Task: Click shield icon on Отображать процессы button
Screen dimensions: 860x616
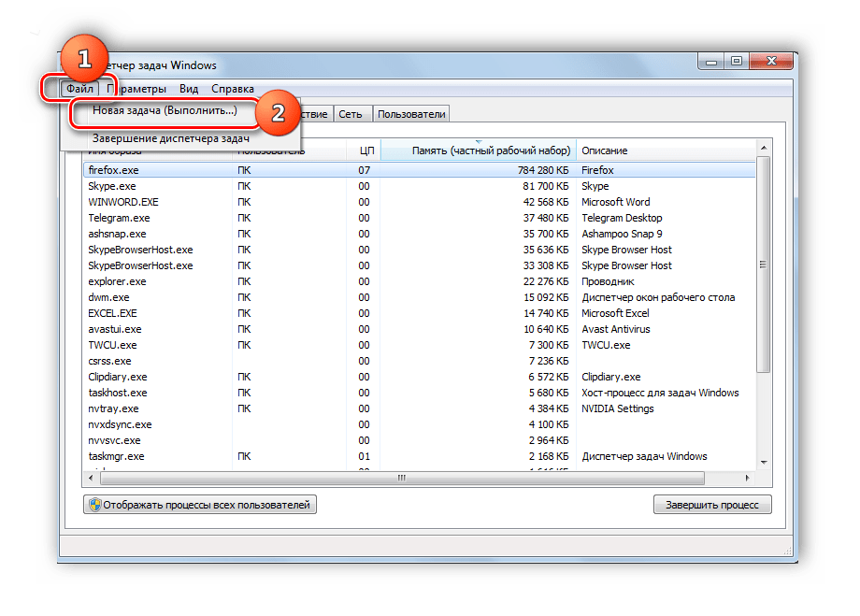Action: 94,505
